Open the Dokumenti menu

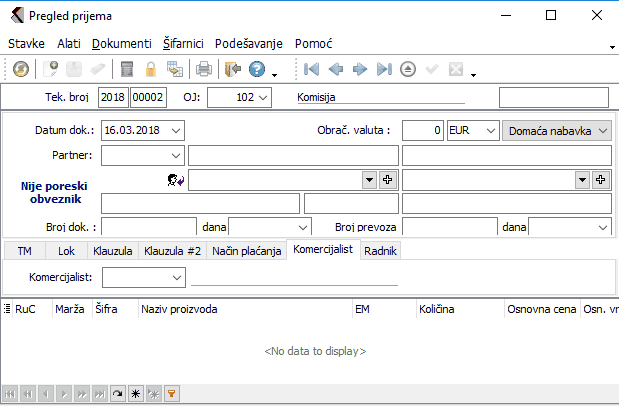click(121, 44)
